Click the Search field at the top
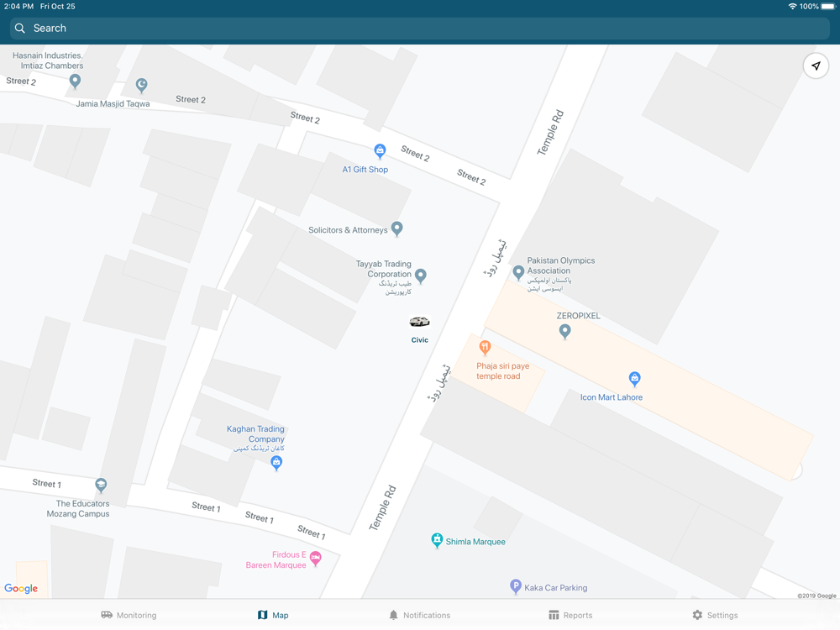 tap(420, 29)
